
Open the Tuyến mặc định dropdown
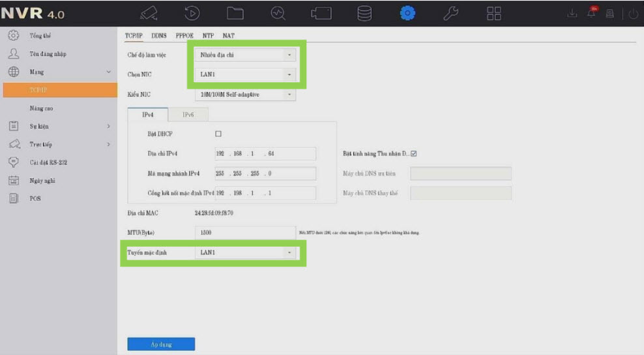pyautogui.click(x=245, y=253)
